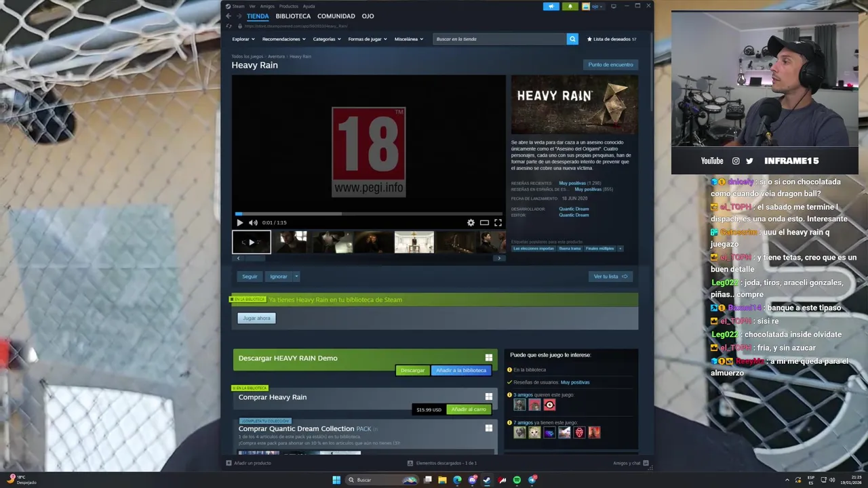This screenshot has width=868, height=488.
Task: Open Spotify from the taskbar
Action: point(517,480)
